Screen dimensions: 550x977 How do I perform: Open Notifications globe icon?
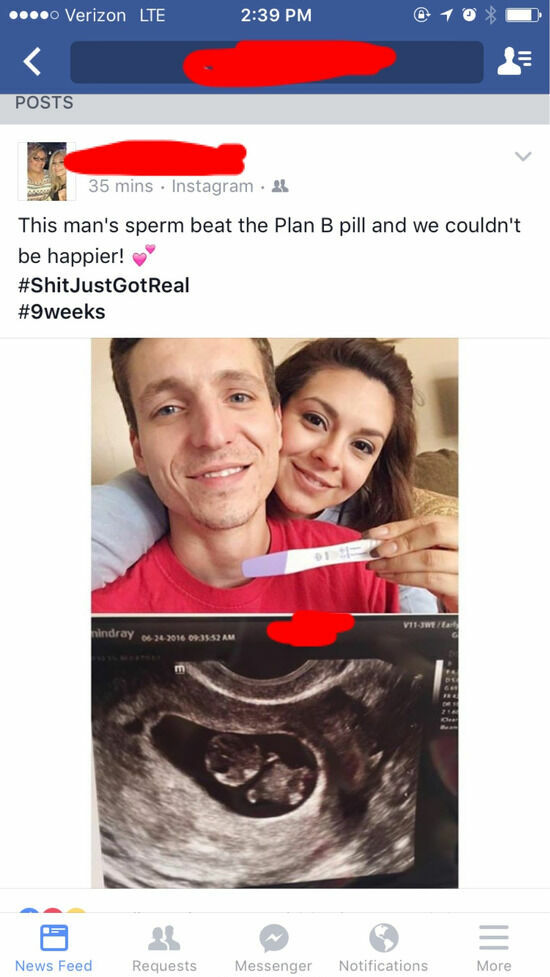pyautogui.click(x=383, y=938)
